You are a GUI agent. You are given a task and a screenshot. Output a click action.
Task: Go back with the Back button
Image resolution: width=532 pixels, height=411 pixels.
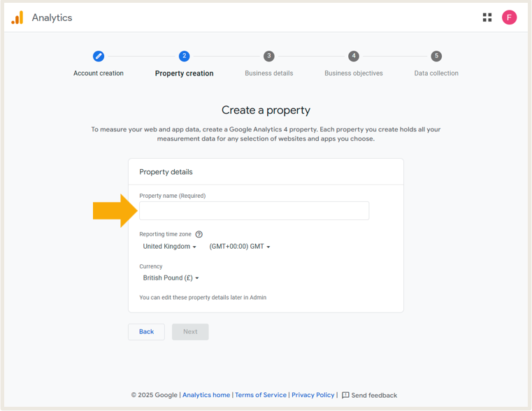tap(146, 331)
